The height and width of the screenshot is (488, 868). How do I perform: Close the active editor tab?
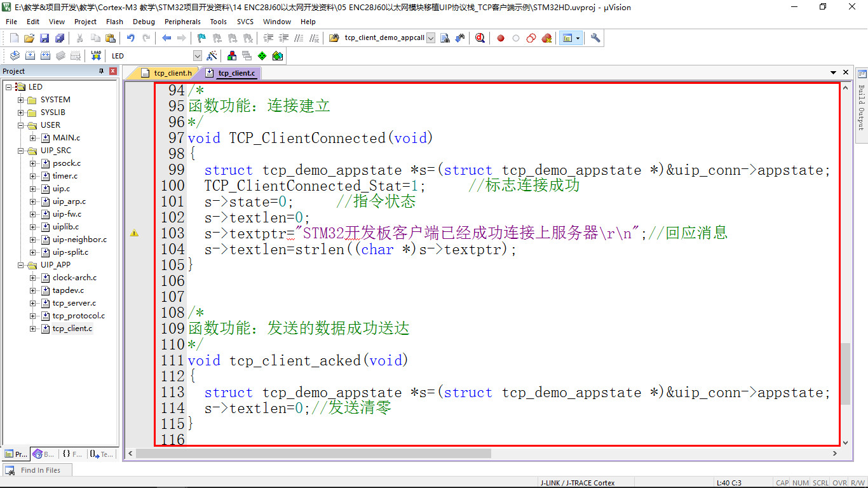click(x=846, y=72)
